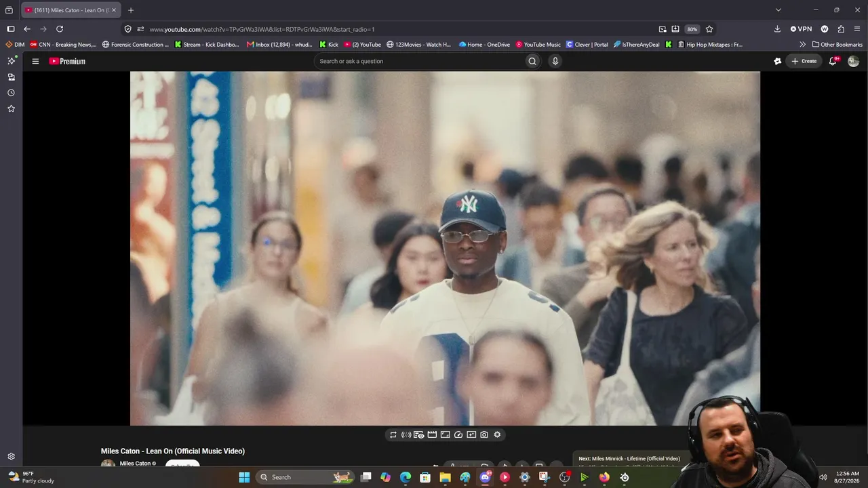Open the browser extensions puzzle icon
Screen dimensions: 868x488
pos(841,29)
